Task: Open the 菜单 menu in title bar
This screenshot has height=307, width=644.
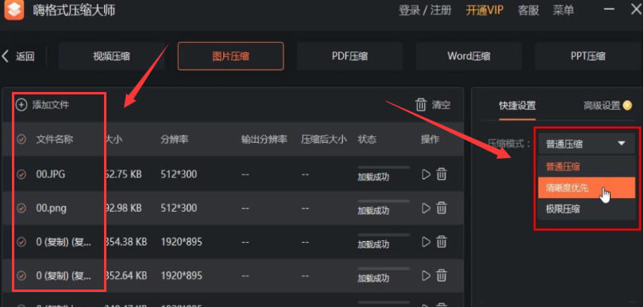Action: [563, 10]
